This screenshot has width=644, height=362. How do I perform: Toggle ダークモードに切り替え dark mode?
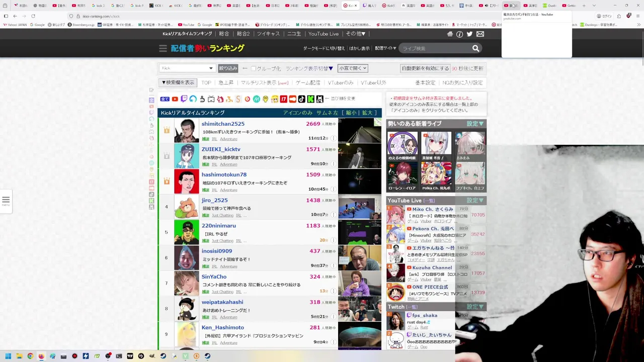pyautogui.click(x=324, y=48)
